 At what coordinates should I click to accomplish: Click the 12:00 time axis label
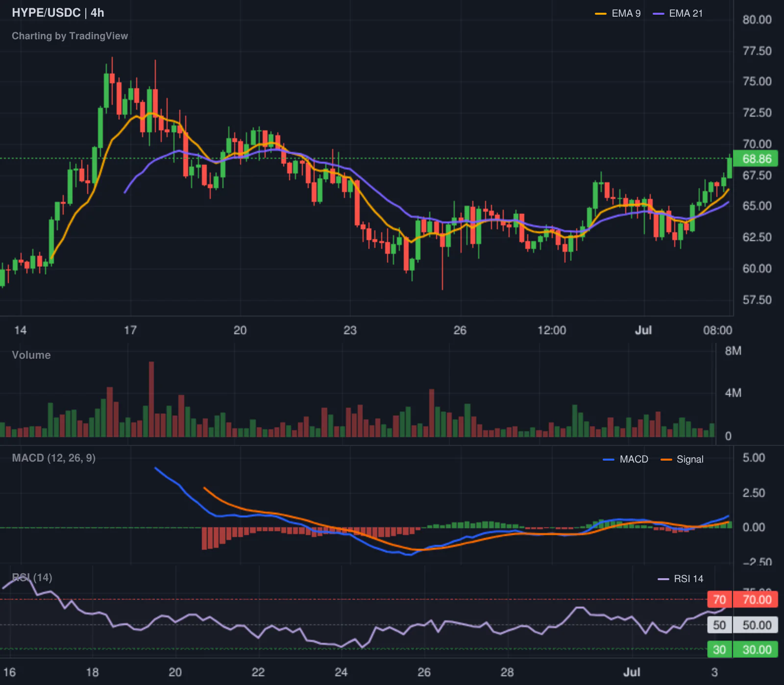(552, 330)
